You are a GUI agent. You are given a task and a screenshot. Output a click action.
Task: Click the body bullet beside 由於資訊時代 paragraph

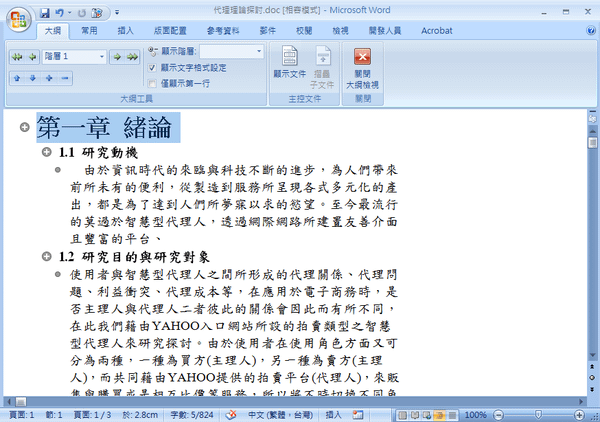(58, 169)
